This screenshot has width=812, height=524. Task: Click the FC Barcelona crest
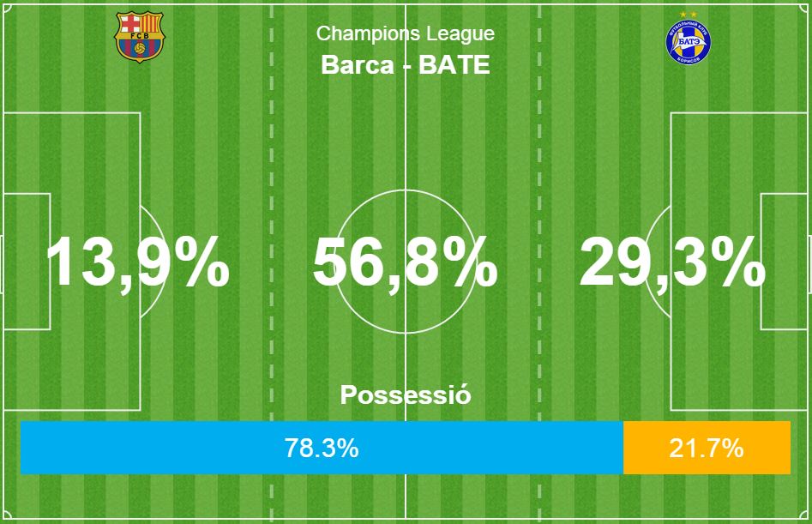pos(139,36)
